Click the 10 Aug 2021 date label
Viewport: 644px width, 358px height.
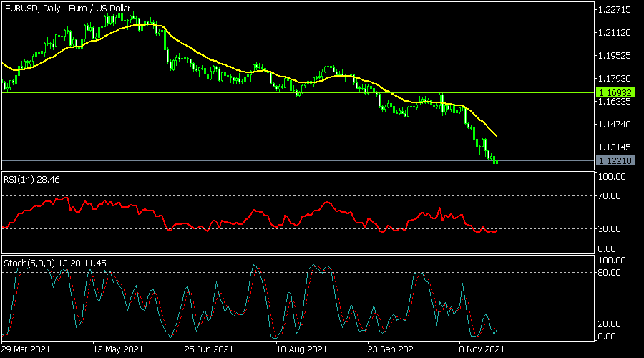302,349
